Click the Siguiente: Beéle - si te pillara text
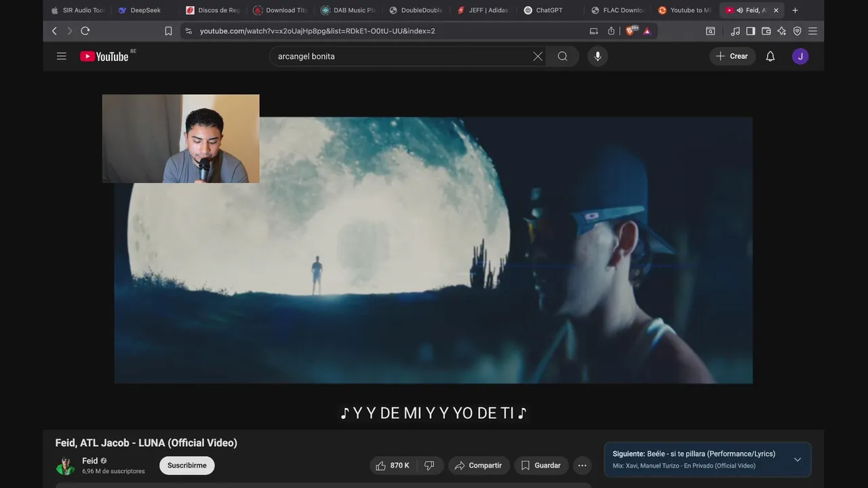Viewport: 868px width, 488px height. pyautogui.click(x=694, y=454)
